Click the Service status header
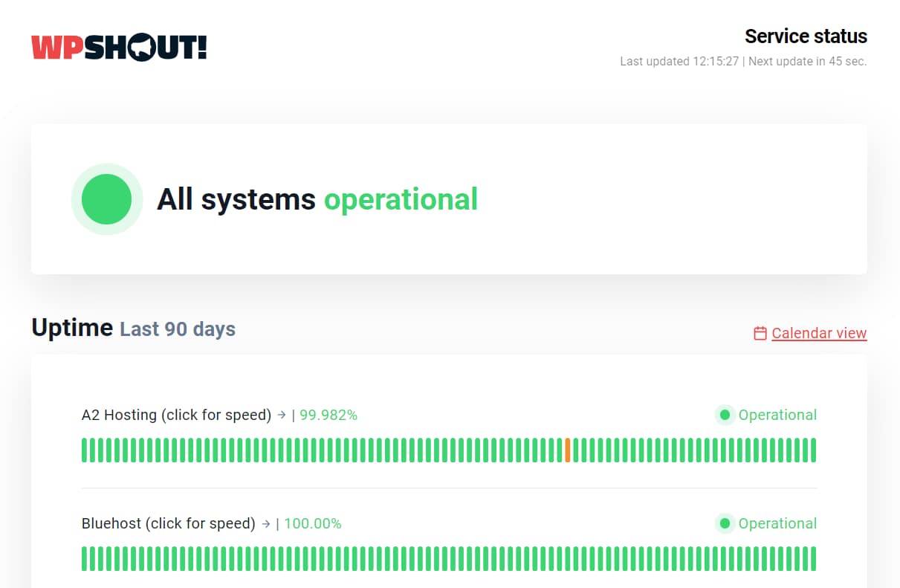900x588 pixels. pos(806,36)
